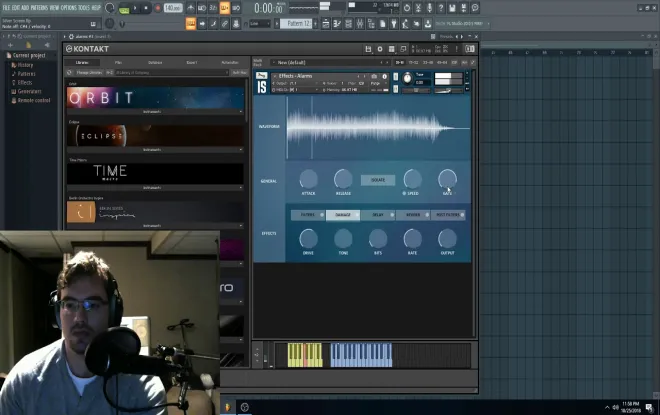Switch to the Automation tab in Kontakt browser

click(x=230, y=62)
